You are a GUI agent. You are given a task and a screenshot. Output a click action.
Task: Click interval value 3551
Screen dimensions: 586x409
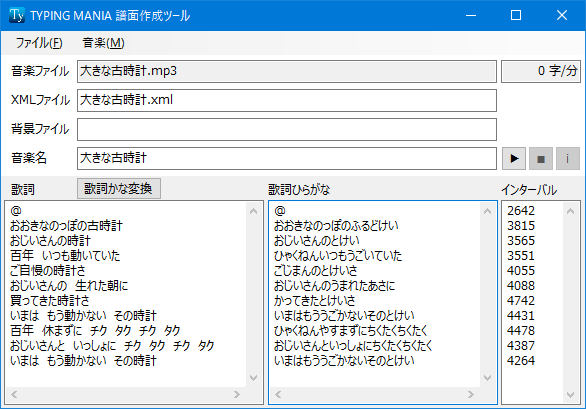521,256
